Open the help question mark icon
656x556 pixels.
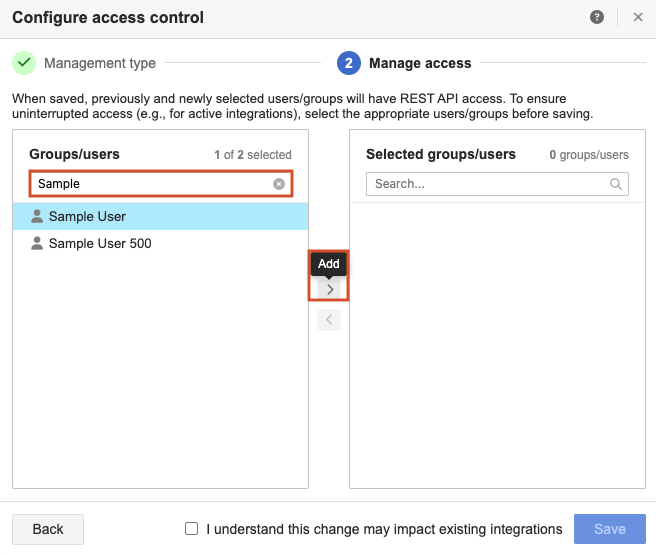pos(597,17)
